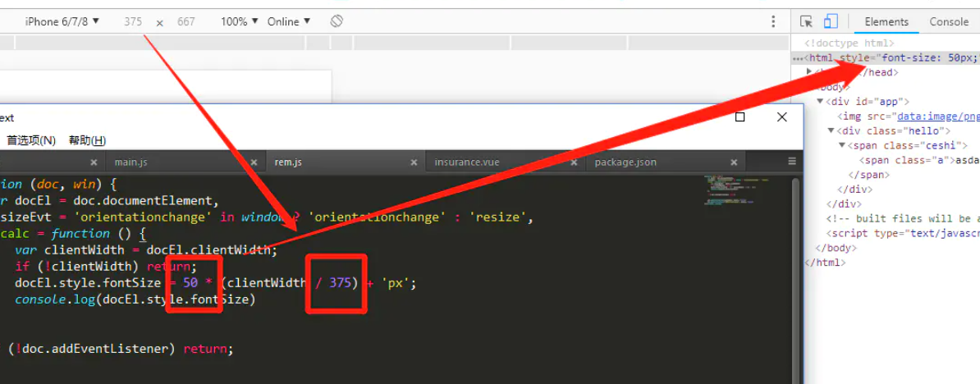Edit the viewport width field 375

coord(132,22)
